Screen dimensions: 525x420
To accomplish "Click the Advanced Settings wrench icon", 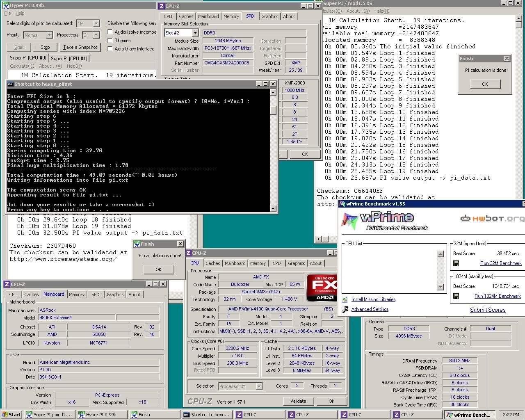I will click(x=345, y=310).
